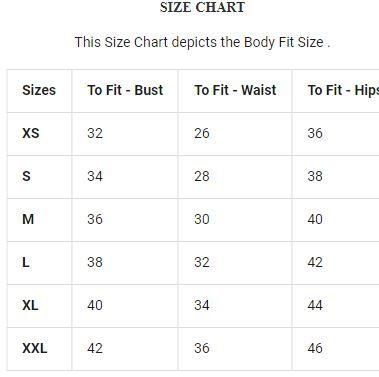Click waist value 28 for S
The image size is (379, 377).
click(x=202, y=176)
